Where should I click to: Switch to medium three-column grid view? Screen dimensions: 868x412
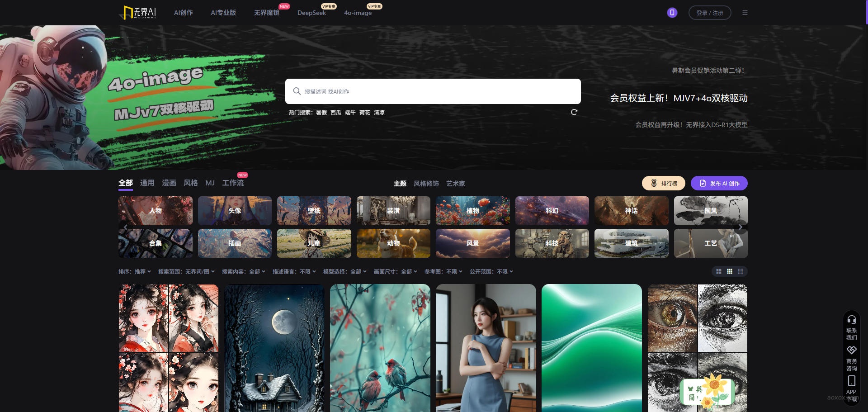[x=729, y=271]
